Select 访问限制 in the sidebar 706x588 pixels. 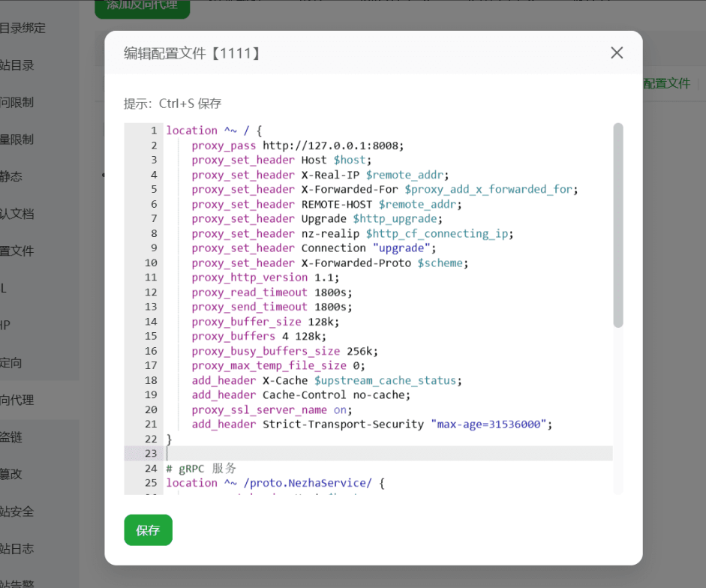coord(17,103)
